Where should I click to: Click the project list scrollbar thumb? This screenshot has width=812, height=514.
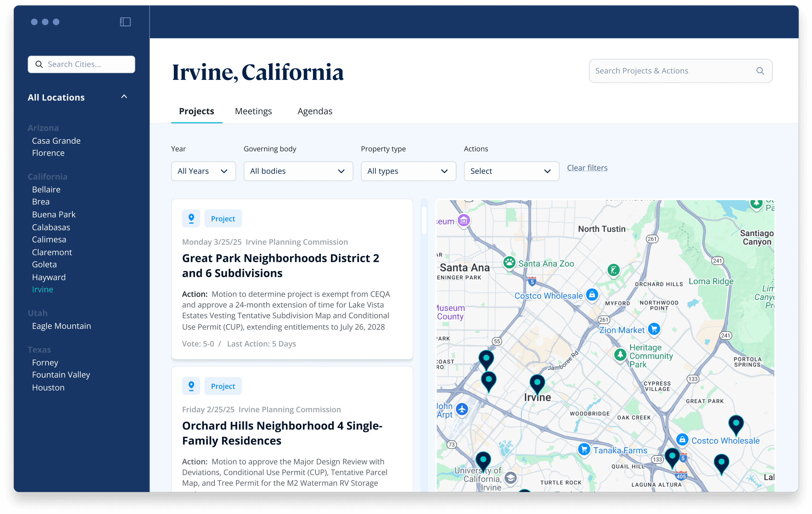point(424,220)
